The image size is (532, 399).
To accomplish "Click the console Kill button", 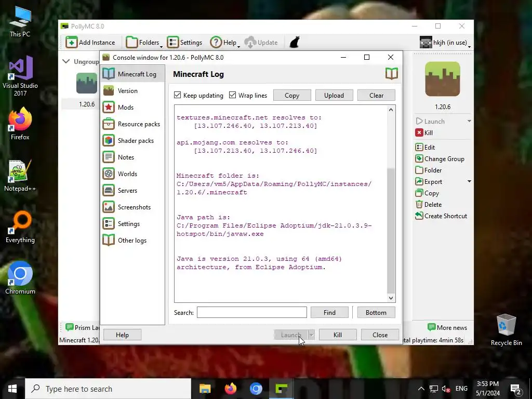I will 338,335.
